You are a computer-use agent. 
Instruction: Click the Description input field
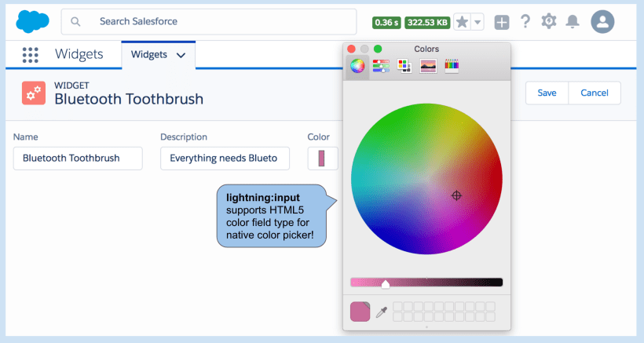225,159
